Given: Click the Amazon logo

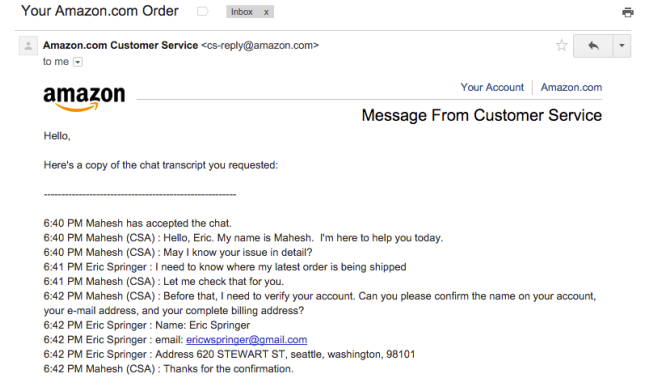Looking at the screenshot, I should click(84, 99).
